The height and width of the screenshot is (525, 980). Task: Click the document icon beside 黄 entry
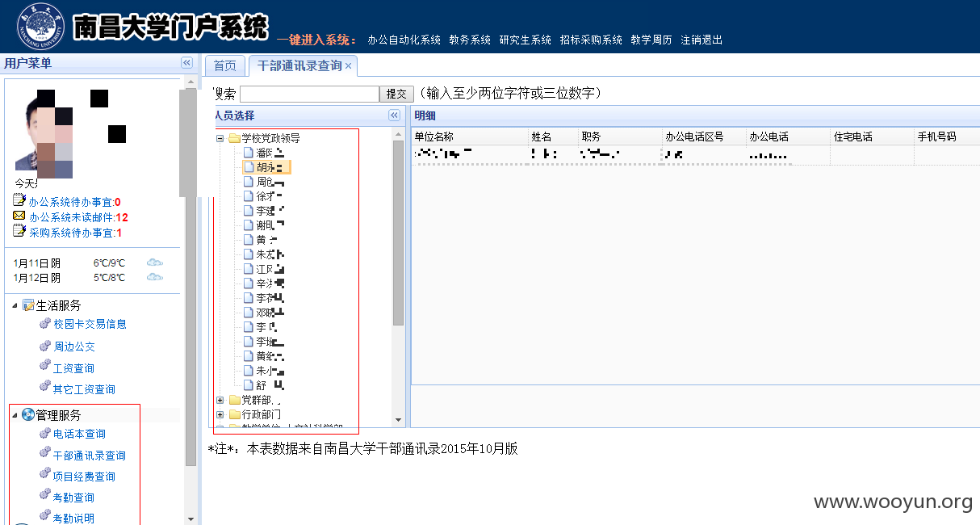pos(249,240)
